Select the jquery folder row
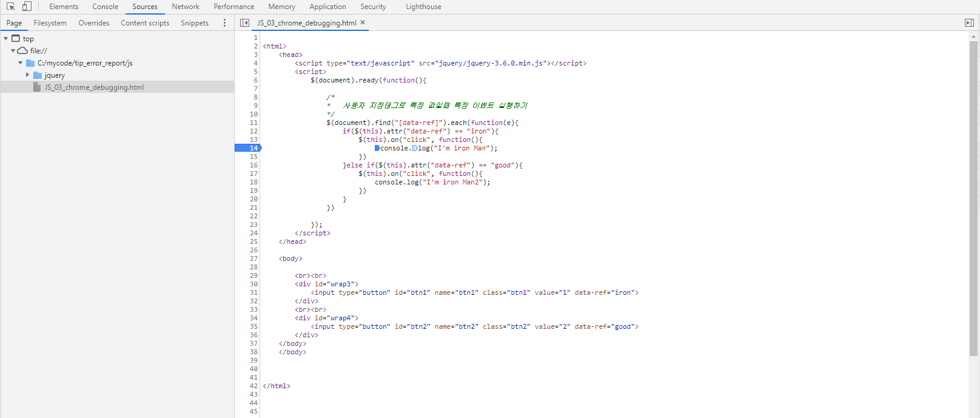 117,75
